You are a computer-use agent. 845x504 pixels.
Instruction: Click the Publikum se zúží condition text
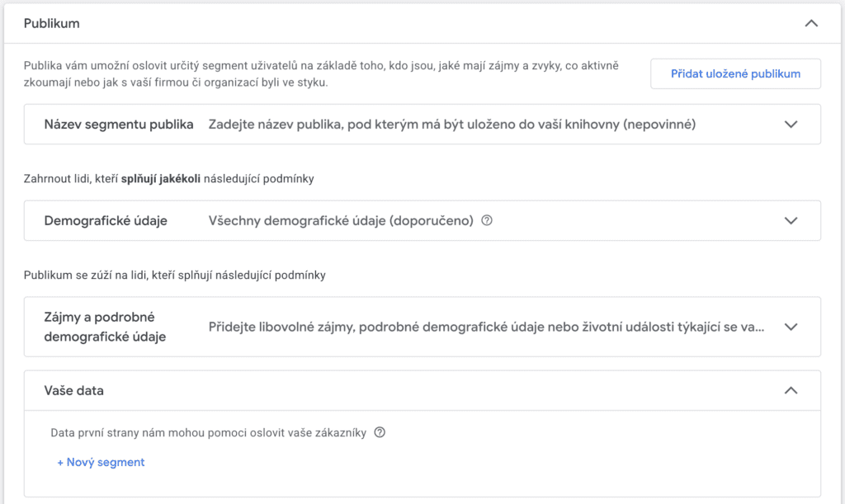tap(174, 276)
